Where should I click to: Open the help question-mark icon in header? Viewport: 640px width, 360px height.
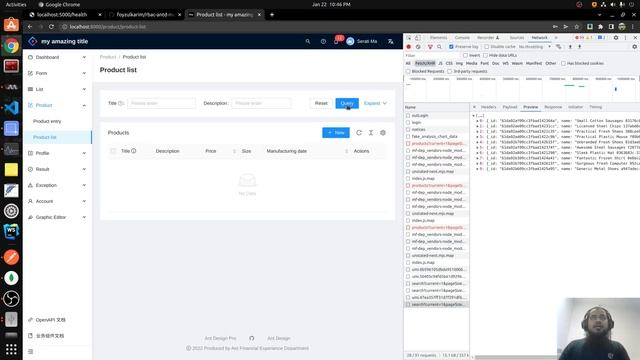323,41
